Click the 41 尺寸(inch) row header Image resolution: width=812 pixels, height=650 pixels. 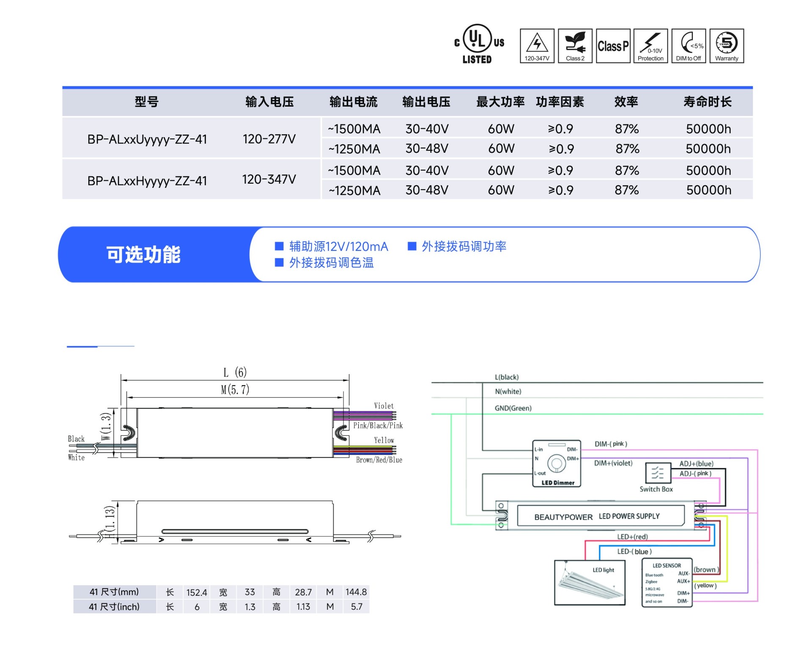pyautogui.click(x=114, y=606)
